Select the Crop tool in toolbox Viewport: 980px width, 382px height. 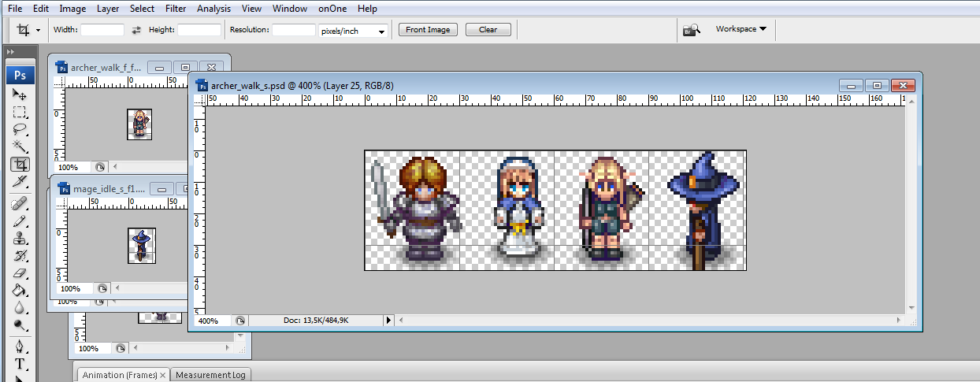(x=20, y=164)
